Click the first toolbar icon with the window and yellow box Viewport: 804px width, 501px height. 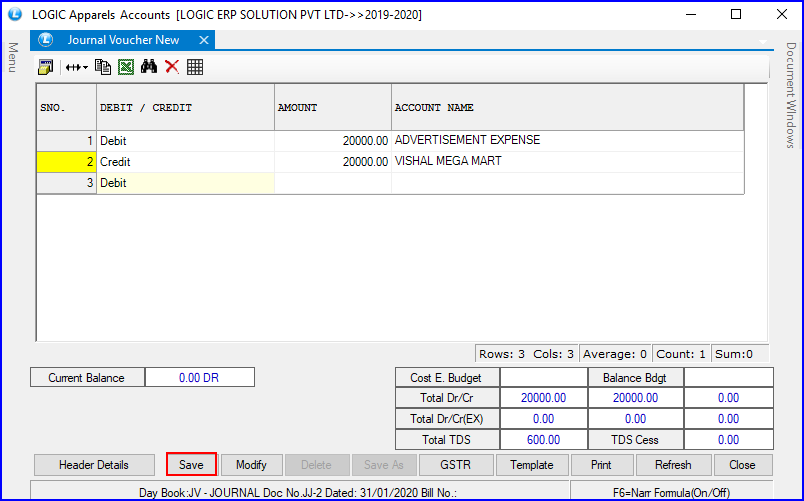click(46, 67)
